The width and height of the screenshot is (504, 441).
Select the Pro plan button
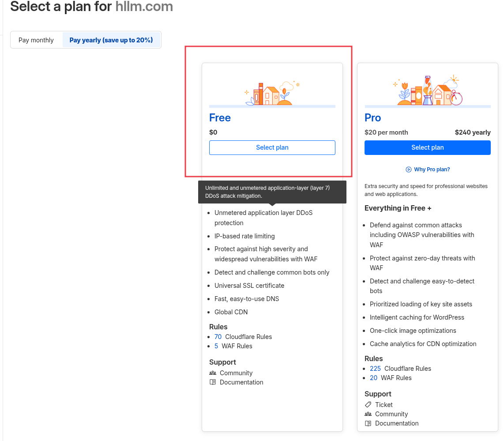[427, 147]
